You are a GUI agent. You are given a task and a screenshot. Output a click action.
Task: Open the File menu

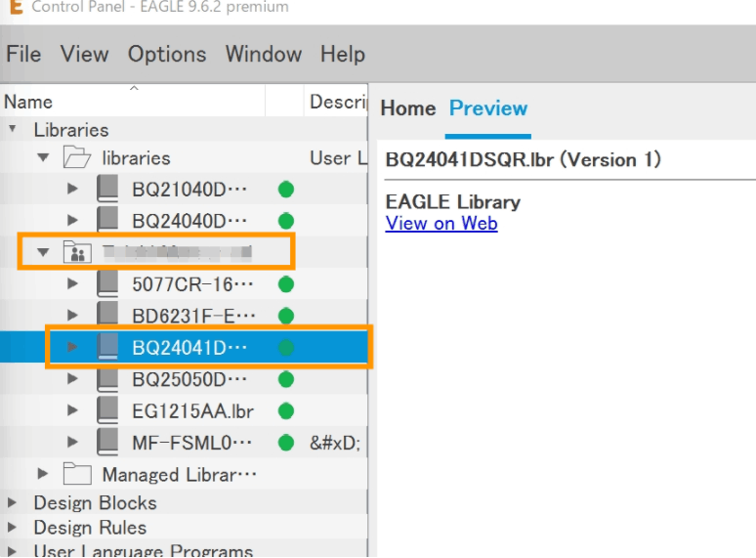pos(23,54)
